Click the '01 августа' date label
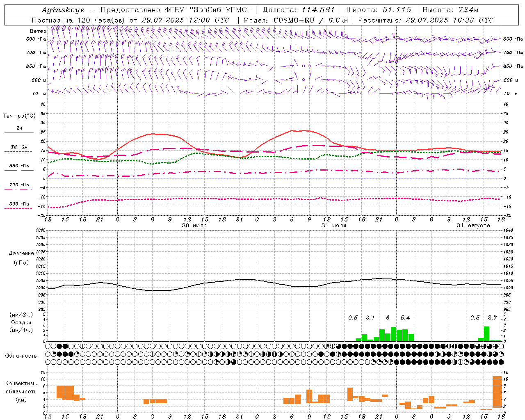Viewport: 525px width, 420px height. [x=473, y=226]
